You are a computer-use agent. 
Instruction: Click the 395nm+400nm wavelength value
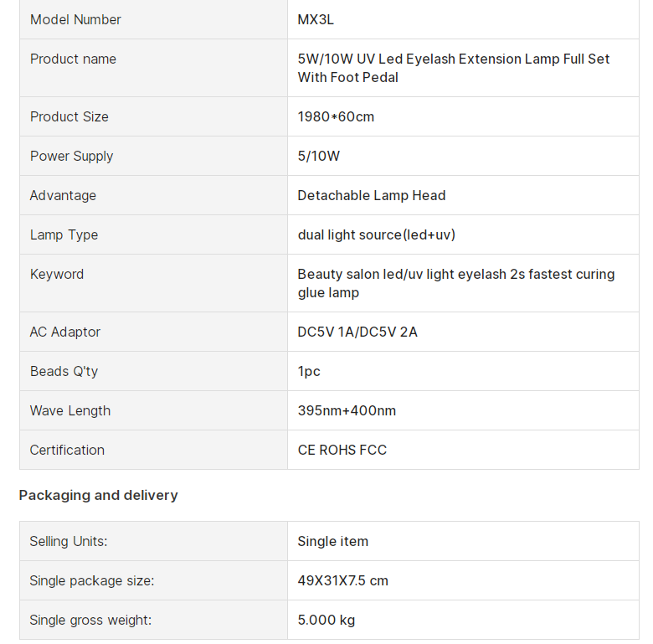(x=347, y=410)
